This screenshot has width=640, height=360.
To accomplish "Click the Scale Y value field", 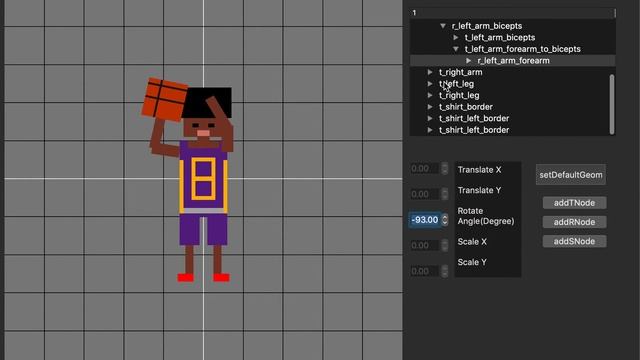I will 424,271.
